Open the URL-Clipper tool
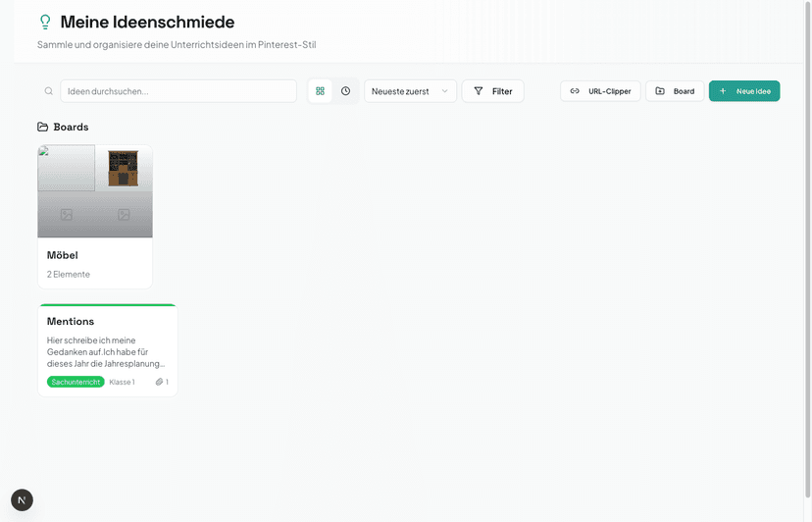Viewport: 812px width, 522px height. click(x=600, y=91)
